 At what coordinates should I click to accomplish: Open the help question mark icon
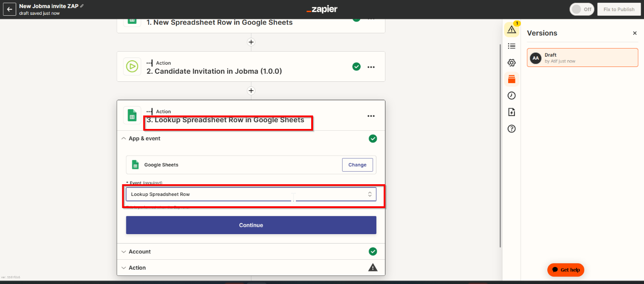511,129
